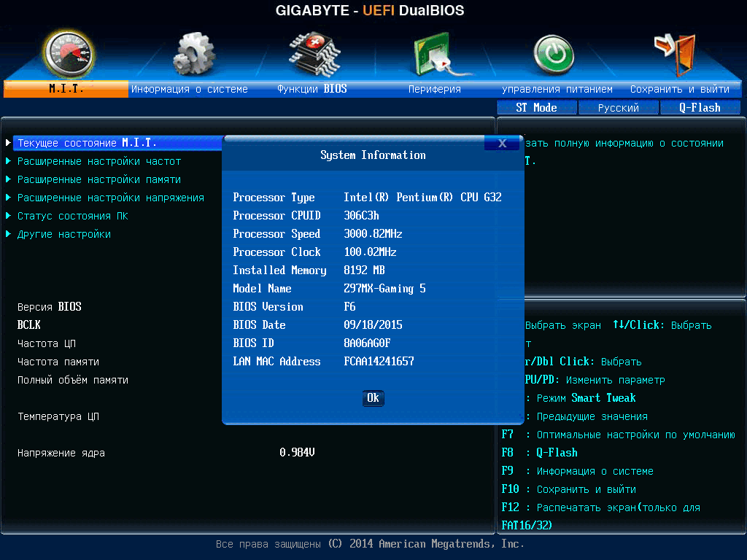Click the door icon for save and exit
Viewport: 747px width, 560px height.
[676, 54]
